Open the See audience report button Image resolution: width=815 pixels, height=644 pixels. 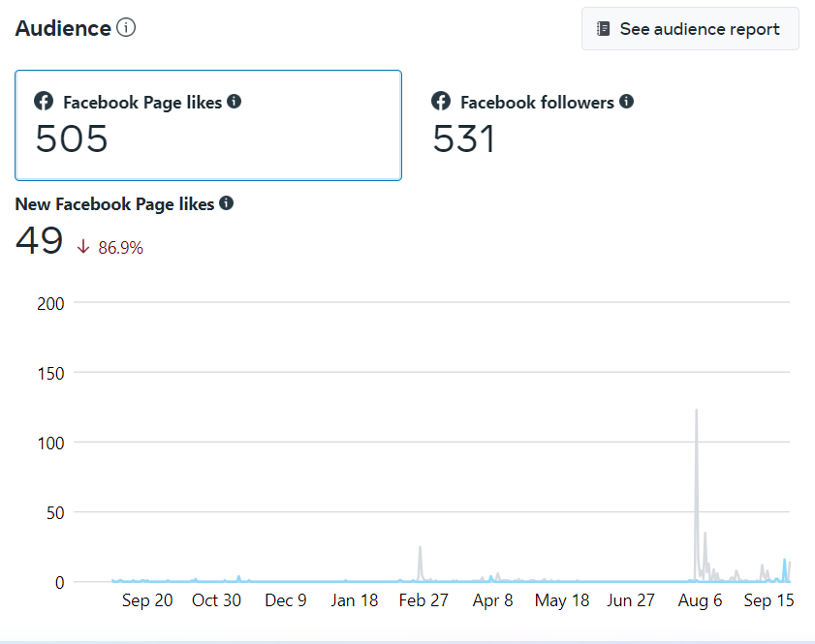point(690,29)
